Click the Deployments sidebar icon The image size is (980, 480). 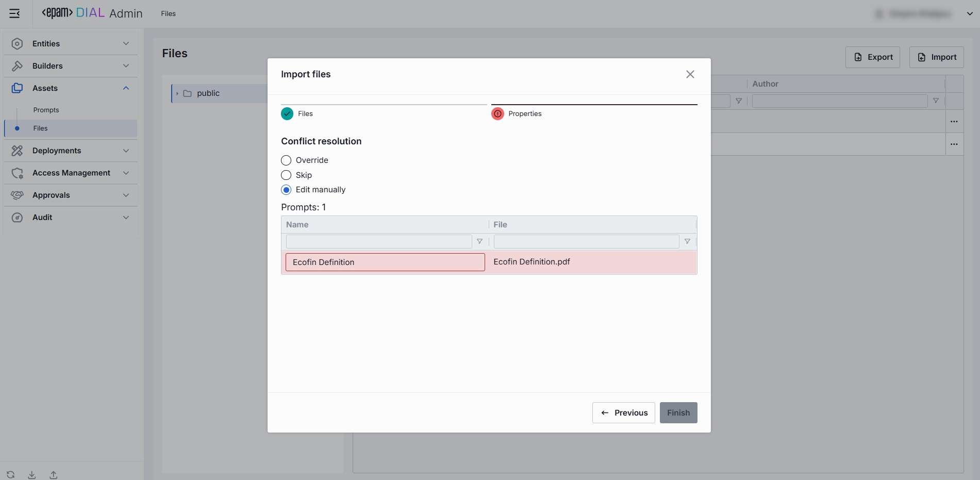click(17, 151)
